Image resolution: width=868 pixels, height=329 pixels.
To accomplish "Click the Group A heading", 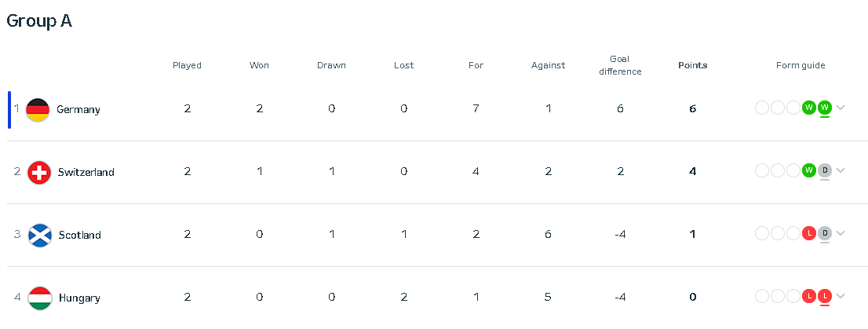I will [39, 21].
